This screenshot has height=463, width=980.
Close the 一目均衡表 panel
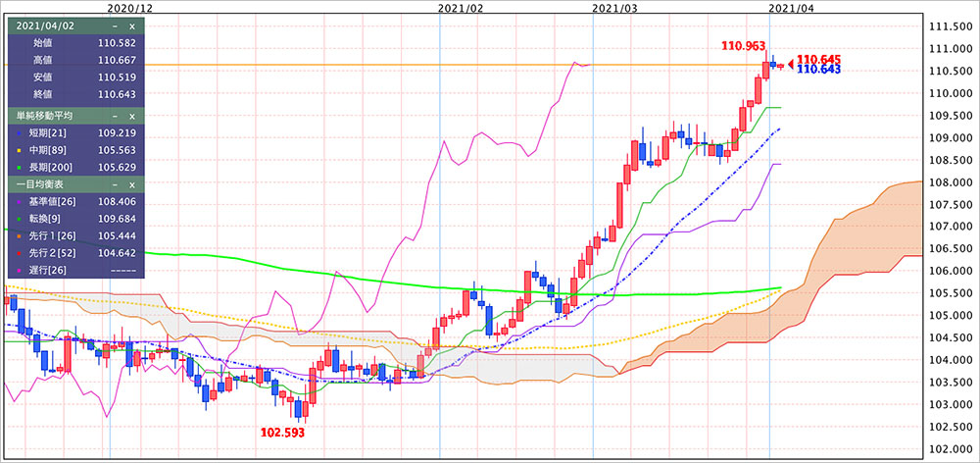click(x=132, y=184)
